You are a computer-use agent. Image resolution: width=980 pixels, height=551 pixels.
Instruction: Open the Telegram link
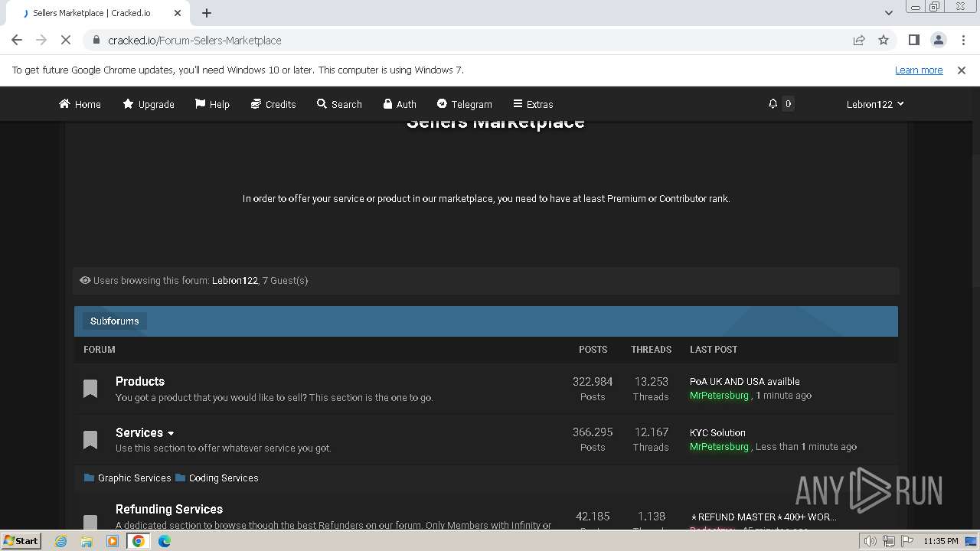pyautogui.click(x=464, y=104)
